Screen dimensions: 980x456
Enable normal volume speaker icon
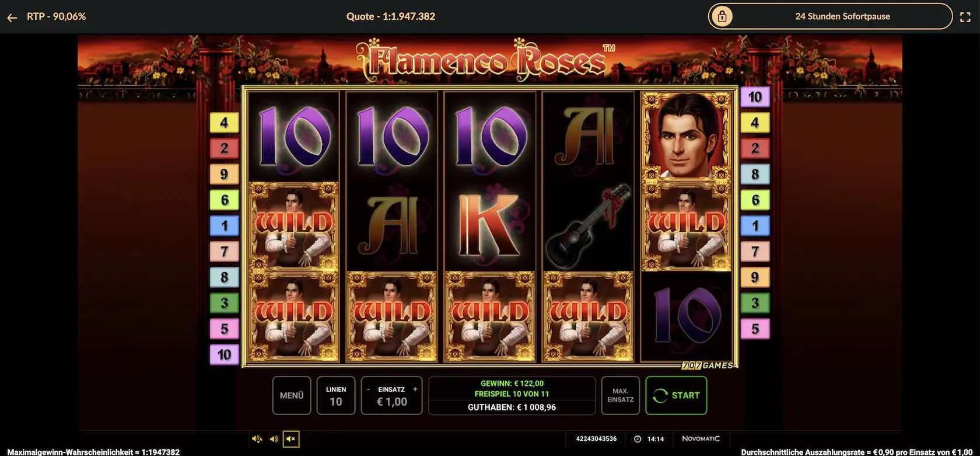tap(274, 439)
